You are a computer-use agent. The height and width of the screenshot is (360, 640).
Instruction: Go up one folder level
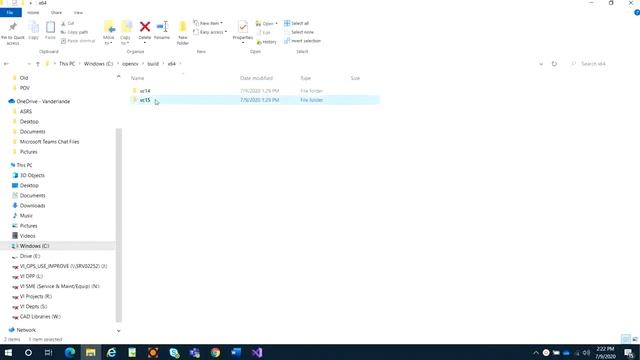point(38,64)
